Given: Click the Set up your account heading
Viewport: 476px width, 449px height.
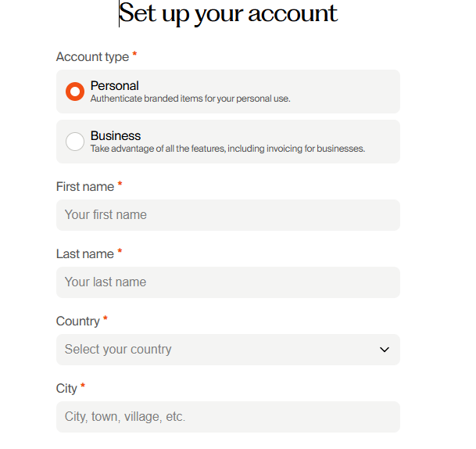Looking at the screenshot, I should (x=228, y=13).
